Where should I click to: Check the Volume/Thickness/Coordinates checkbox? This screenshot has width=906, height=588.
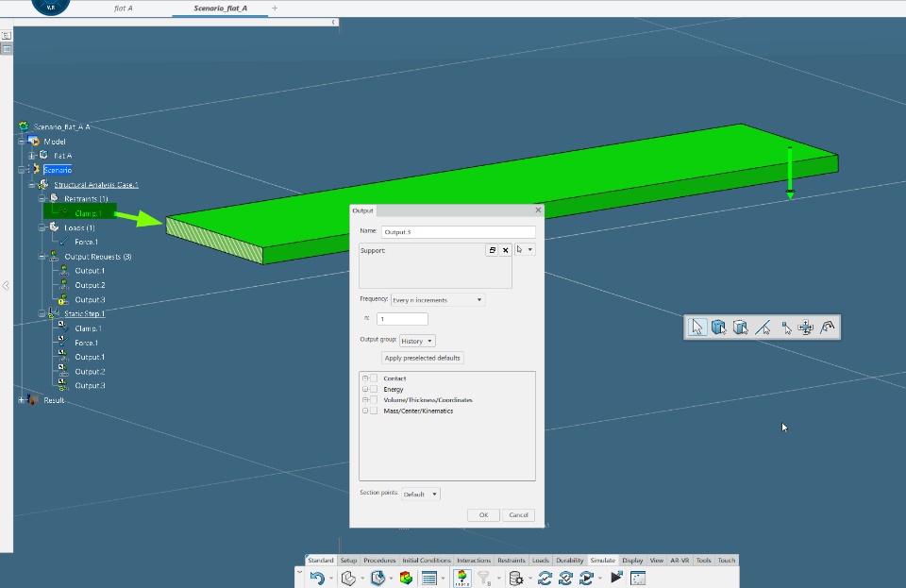coord(374,399)
